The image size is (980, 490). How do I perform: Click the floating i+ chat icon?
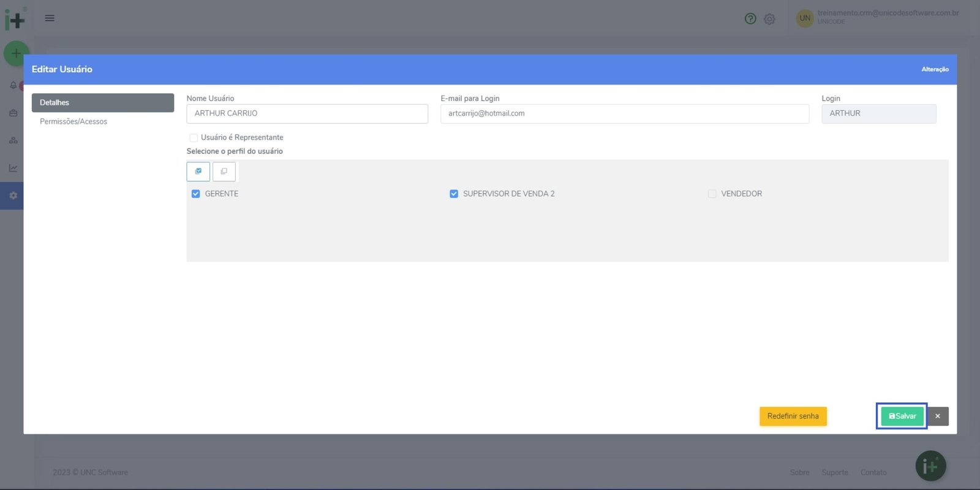pyautogui.click(x=930, y=467)
